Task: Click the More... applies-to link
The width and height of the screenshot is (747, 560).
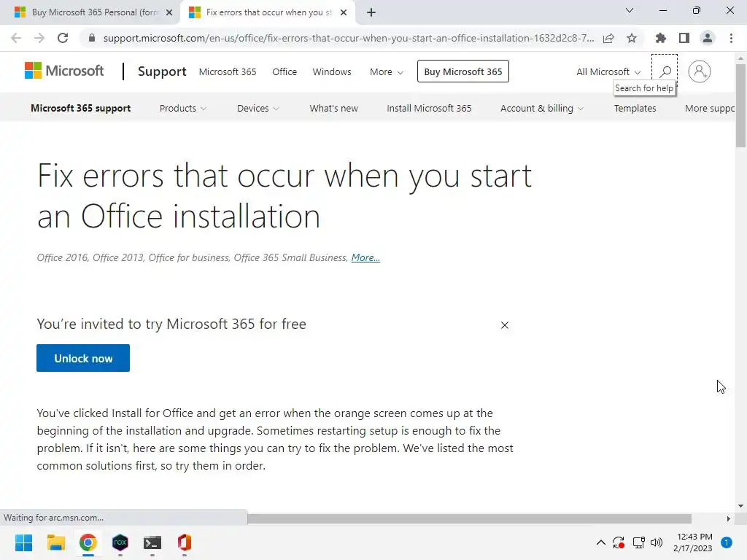Action: tap(365, 257)
